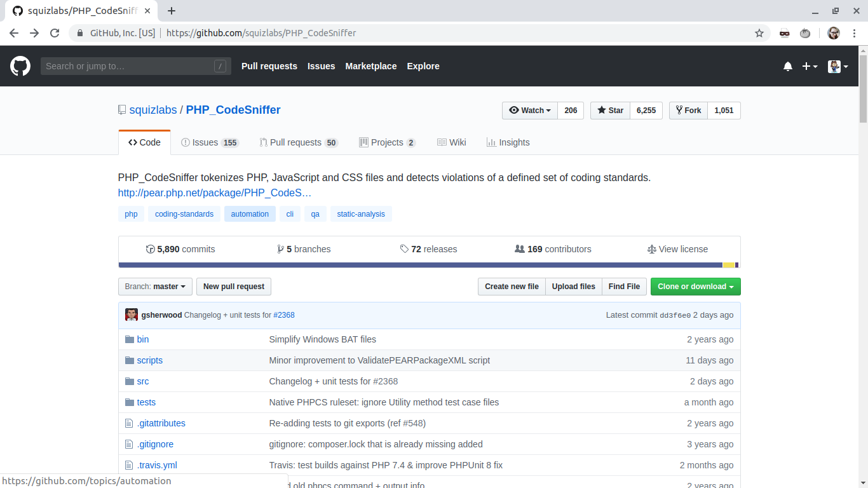Click the Create new file button
The image size is (868, 488).
512,287
